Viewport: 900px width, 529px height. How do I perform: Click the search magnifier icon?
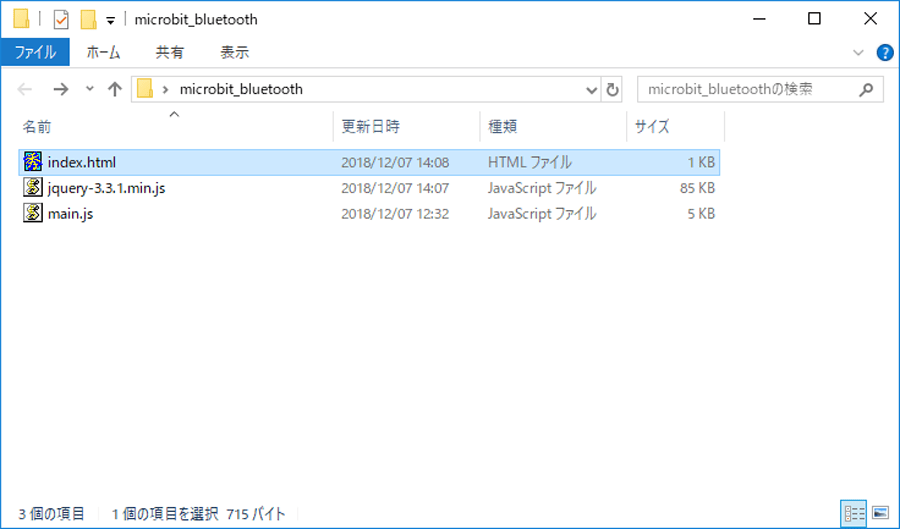(x=866, y=90)
